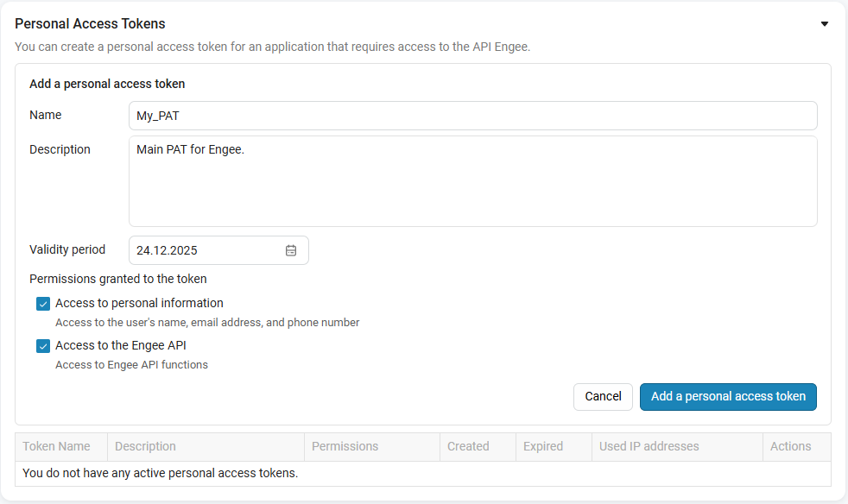Image resolution: width=848 pixels, height=504 pixels.
Task: Focus the Description text area
Action: pos(472,181)
